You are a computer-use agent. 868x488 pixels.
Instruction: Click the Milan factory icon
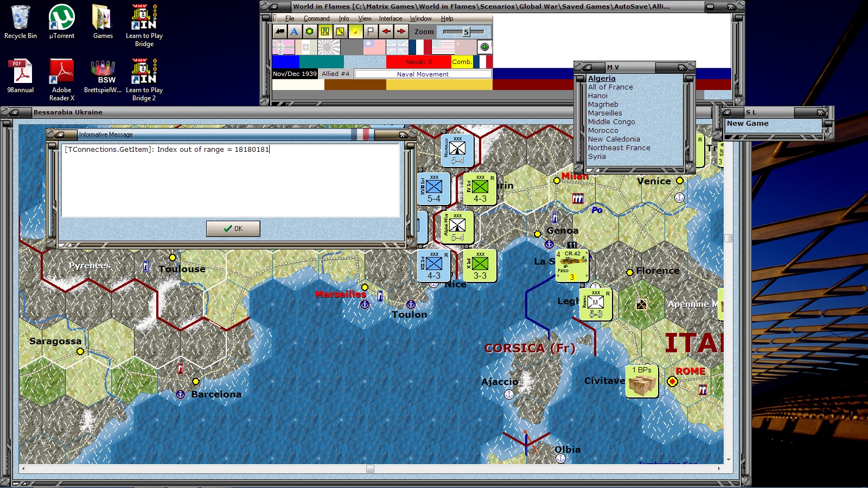tap(578, 199)
